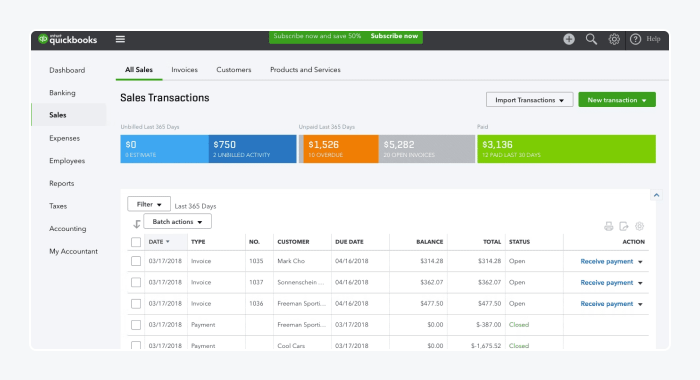
Task: Click the $-1,675.52 total cell
Action: point(486,346)
